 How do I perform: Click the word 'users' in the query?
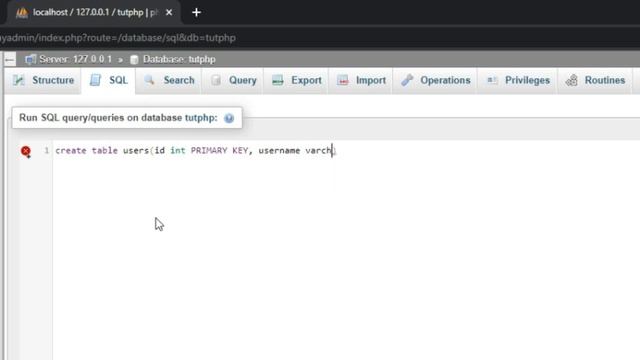point(136,151)
